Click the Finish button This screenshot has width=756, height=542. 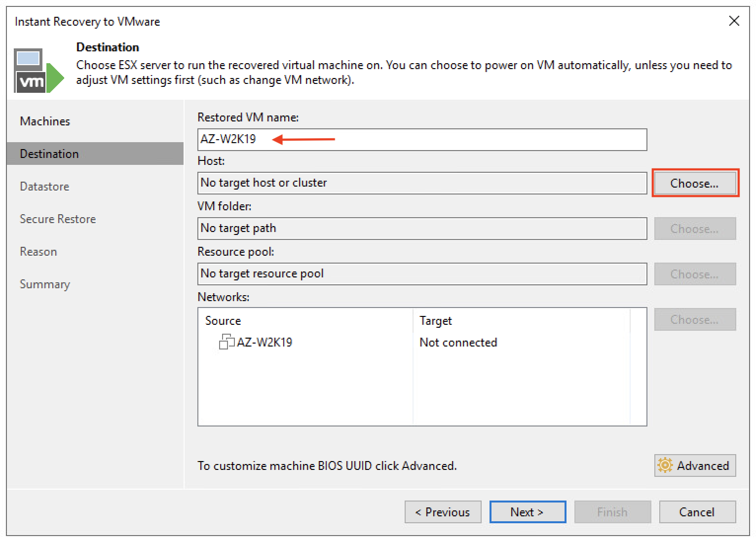tap(612, 512)
